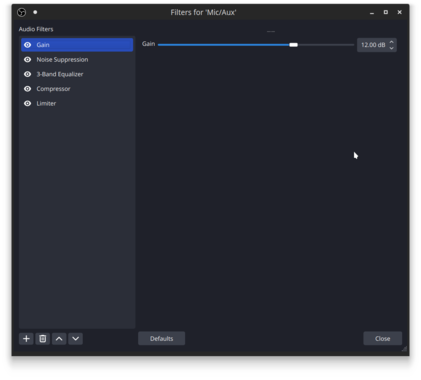
Task: Reset the filter with Defaults button
Action: coord(161,338)
